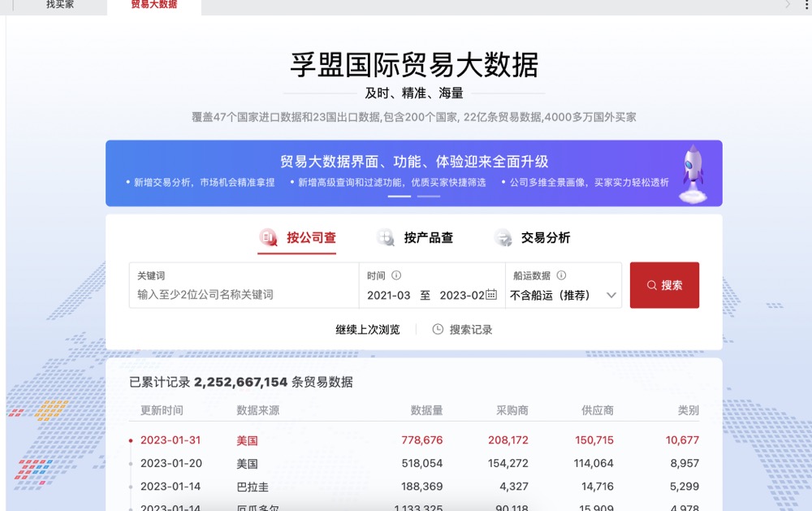
Task: Open the three-dot menu at top right
Action: pos(806,6)
